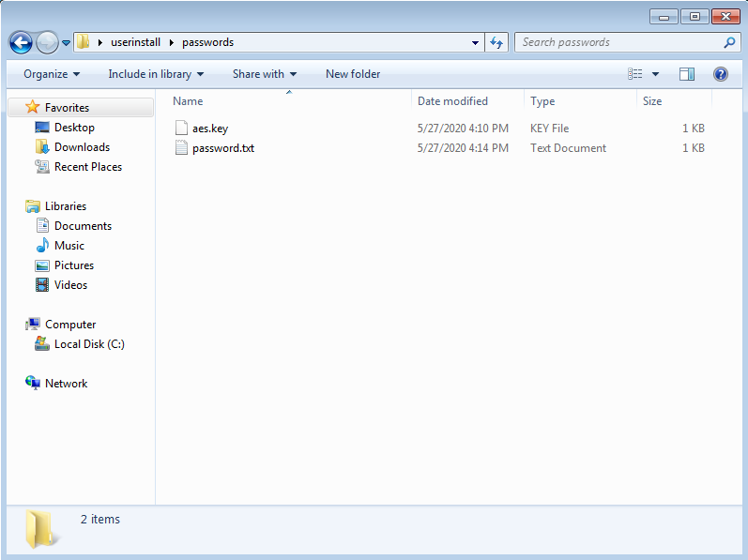Click the Documents library icon
This screenshot has height=560, width=748.
coord(42,225)
